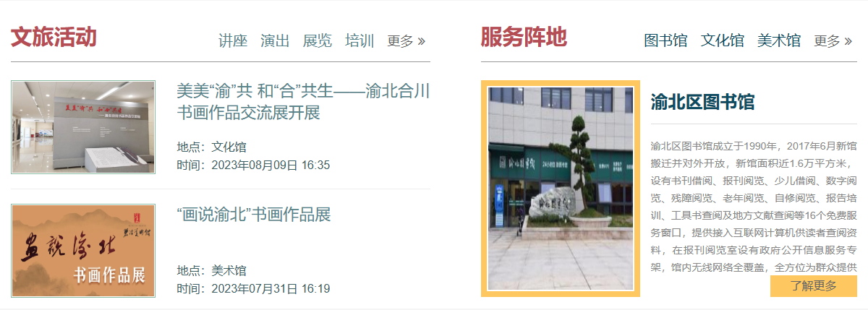Open the 画说渝北 书画作品展 banner thumbnail

pos(83,251)
